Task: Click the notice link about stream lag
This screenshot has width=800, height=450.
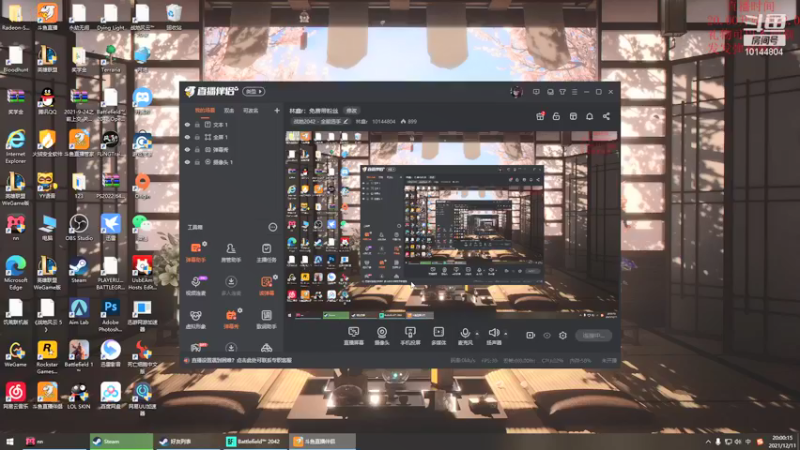Action: (241, 360)
